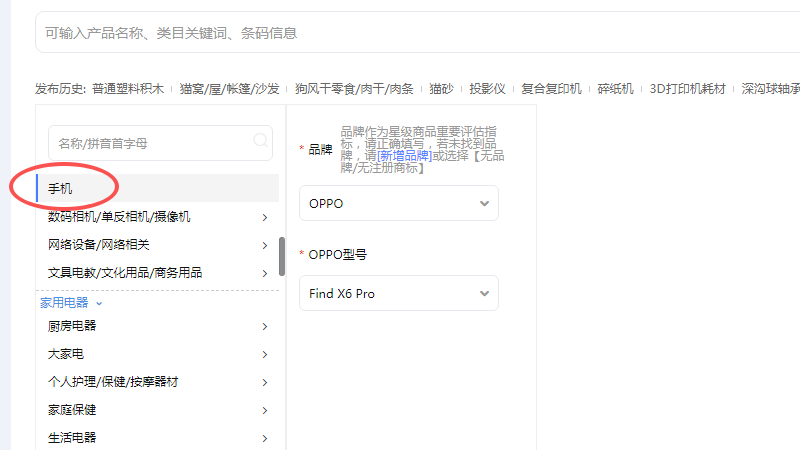The image size is (800, 450).
Task: Select 普通塑料积木 from publish history
Action: pyautogui.click(x=129, y=88)
